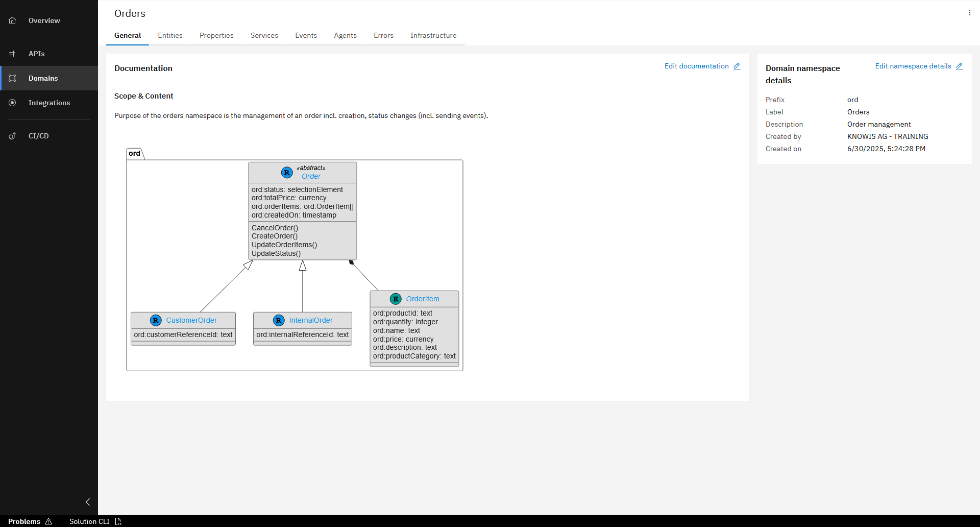Click the Edit documentation link

pyautogui.click(x=696, y=66)
